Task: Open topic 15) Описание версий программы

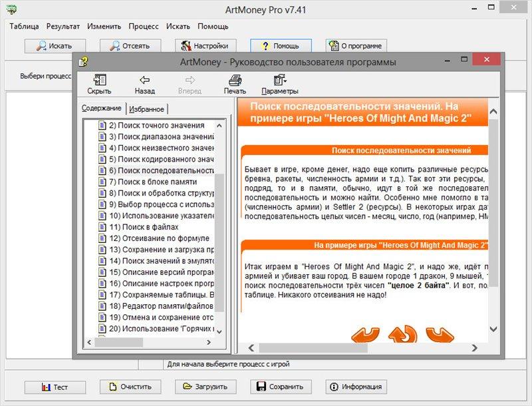Action: [x=161, y=272]
